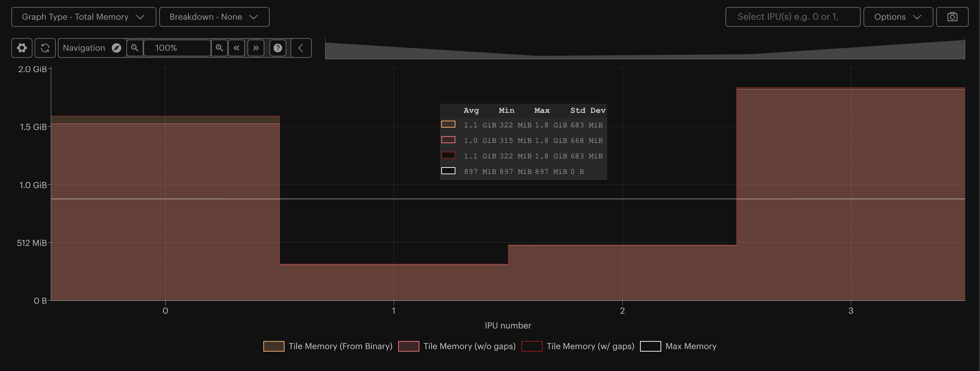Click the Navigation compass button

coord(92,48)
